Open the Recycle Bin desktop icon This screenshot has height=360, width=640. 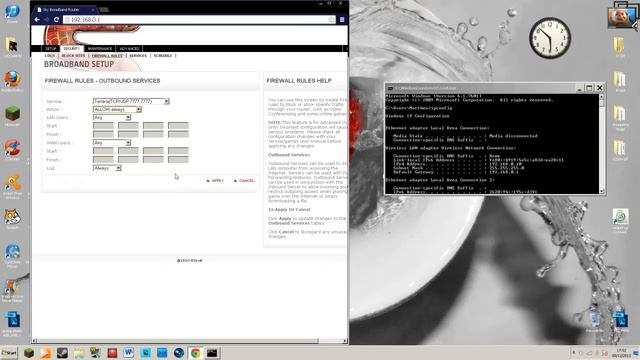[595, 321]
